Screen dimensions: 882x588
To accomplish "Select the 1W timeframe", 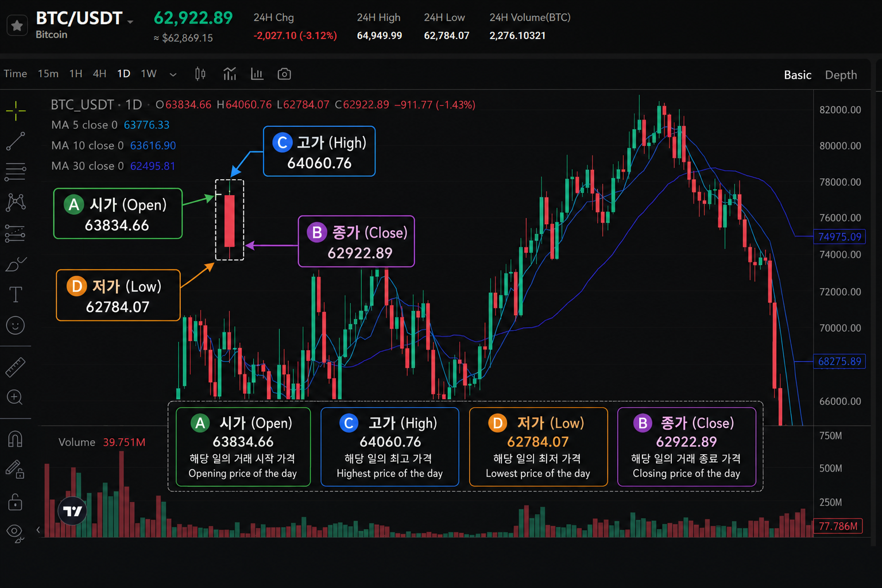I will 149,73.
